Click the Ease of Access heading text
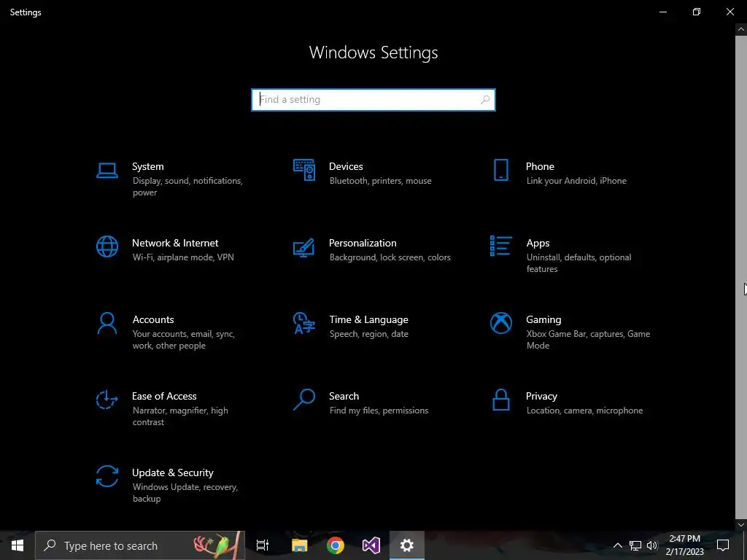The width and height of the screenshot is (747, 560). [164, 396]
